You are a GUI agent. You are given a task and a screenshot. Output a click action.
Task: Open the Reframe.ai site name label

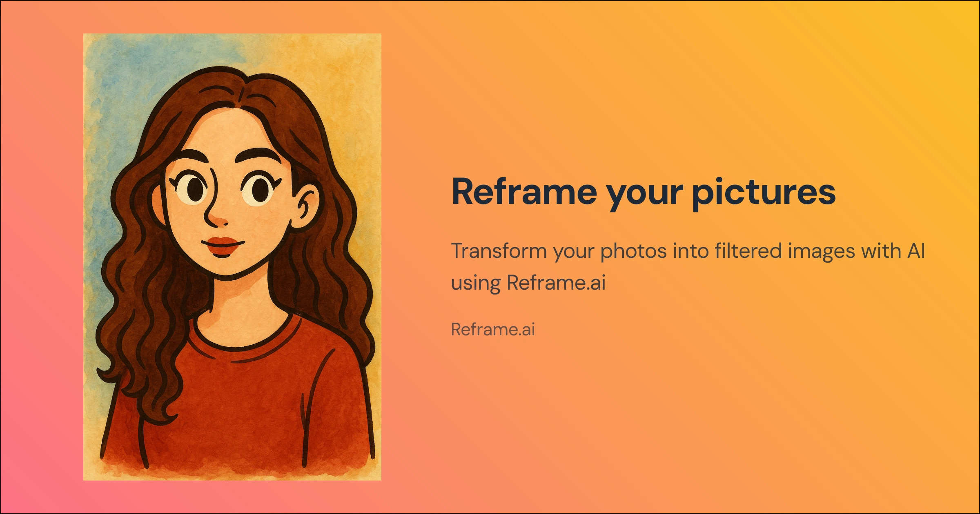point(493,329)
